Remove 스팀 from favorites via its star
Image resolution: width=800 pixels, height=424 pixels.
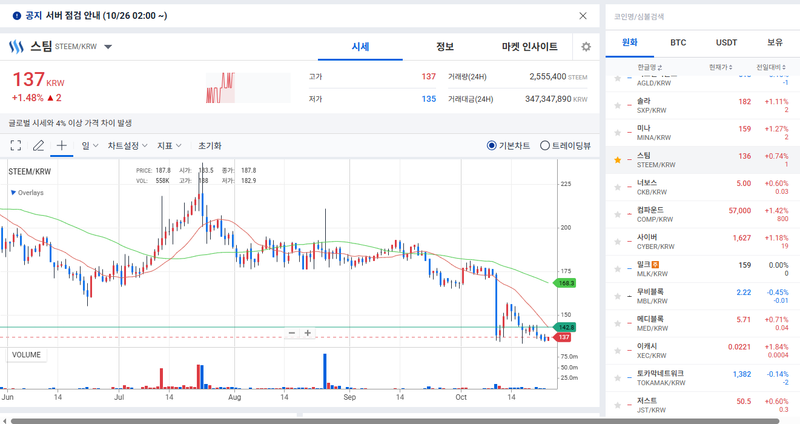(617, 160)
